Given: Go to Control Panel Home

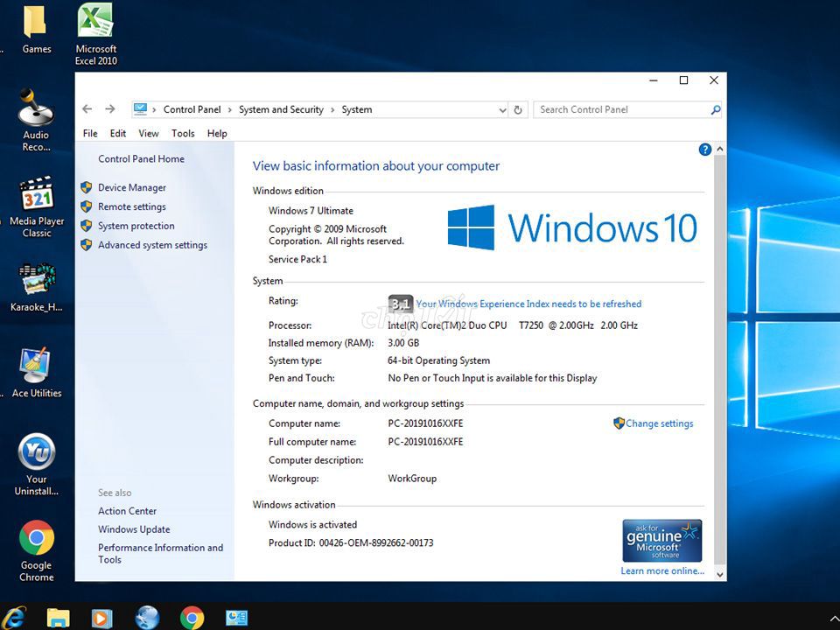Looking at the screenshot, I should click(x=141, y=159).
